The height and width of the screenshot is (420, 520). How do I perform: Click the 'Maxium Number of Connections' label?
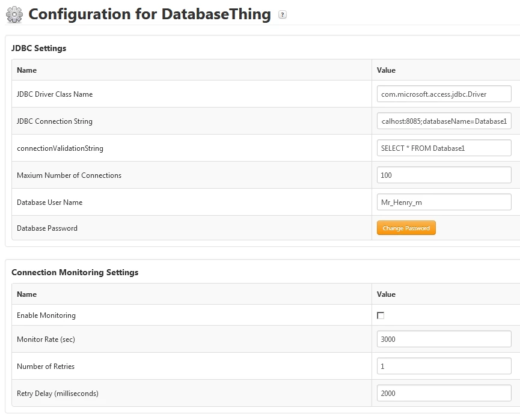coord(69,175)
